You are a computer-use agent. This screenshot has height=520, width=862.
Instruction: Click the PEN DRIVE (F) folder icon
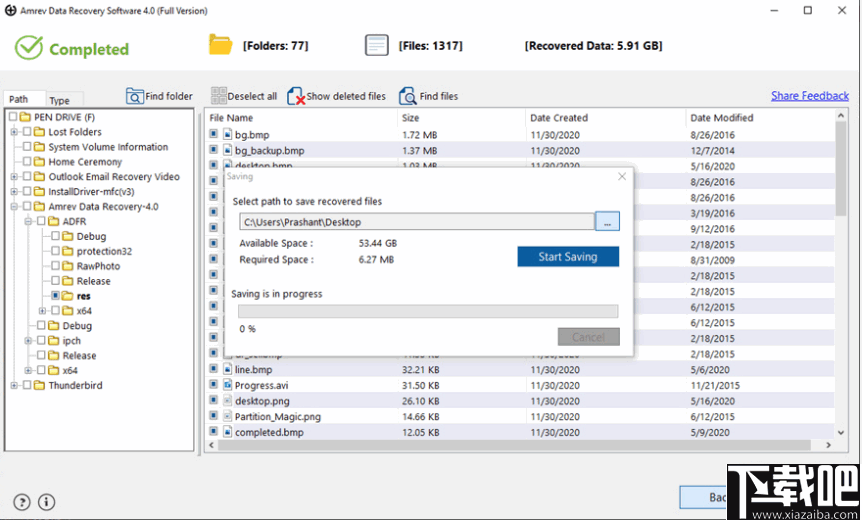tap(25, 117)
